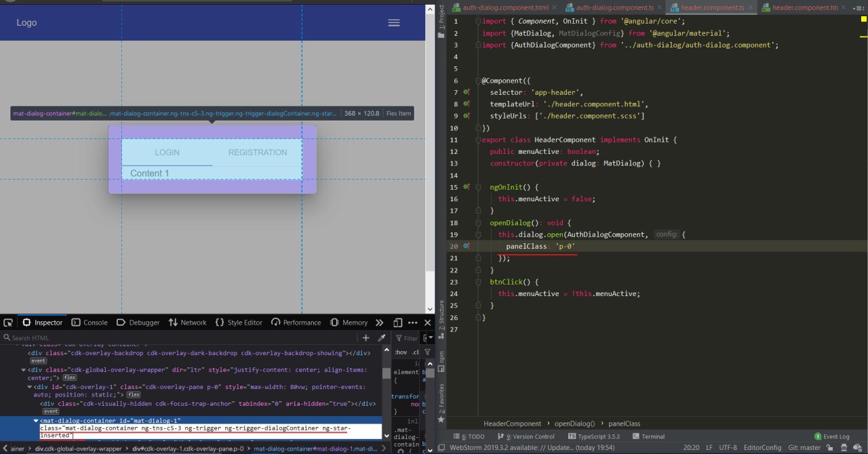Image resolution: width=868 pixels, height=454 pixels.
Task: Close the developer tools panel
Action: click(x=428, y=323)
